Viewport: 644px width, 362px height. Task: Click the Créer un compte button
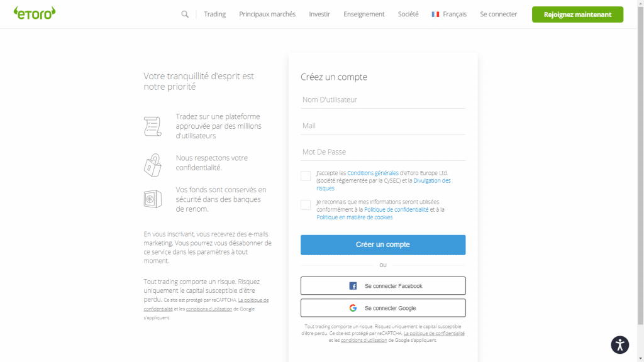click(383, 244)
